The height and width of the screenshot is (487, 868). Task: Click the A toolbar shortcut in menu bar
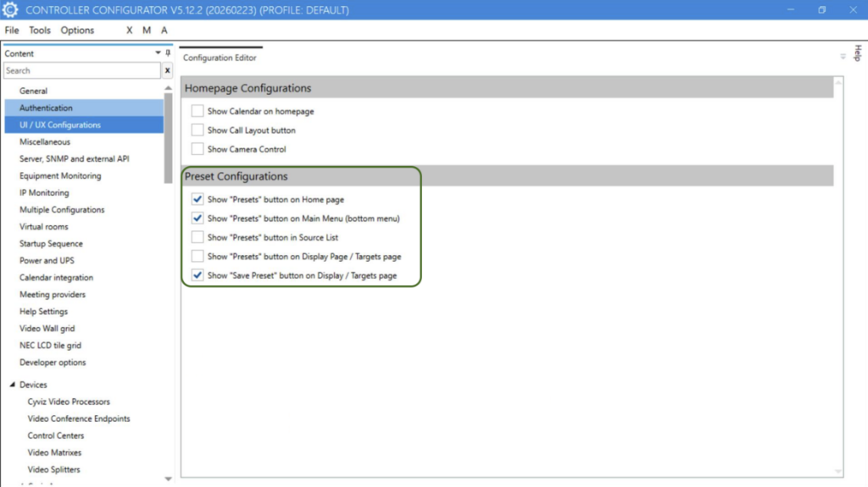pyautogui.click(x=164, y=30)
